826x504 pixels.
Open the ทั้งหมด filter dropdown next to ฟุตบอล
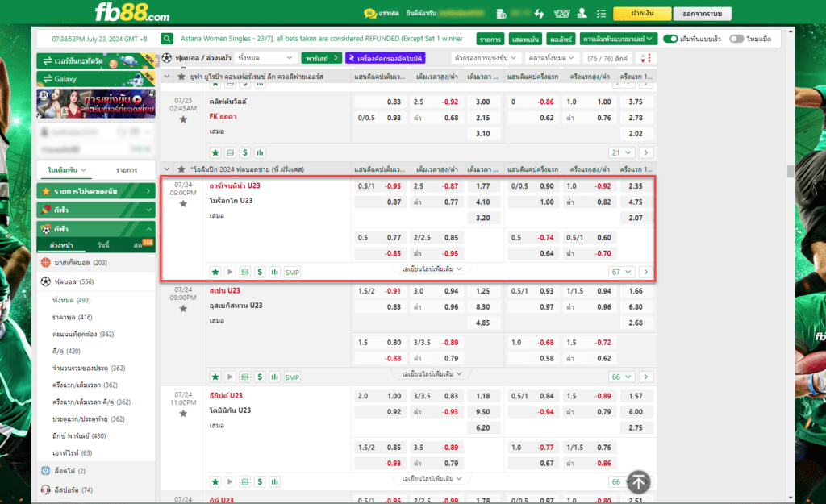265,58
